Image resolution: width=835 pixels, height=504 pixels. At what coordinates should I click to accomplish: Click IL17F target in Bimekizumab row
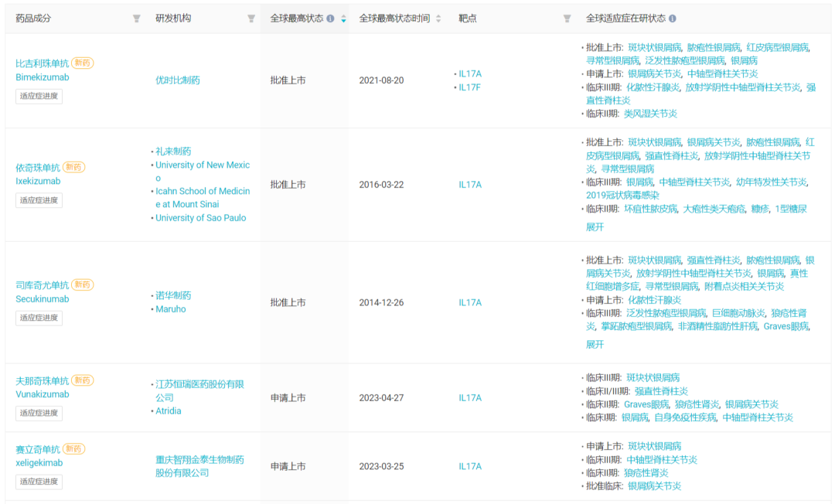tap(470, 87)
